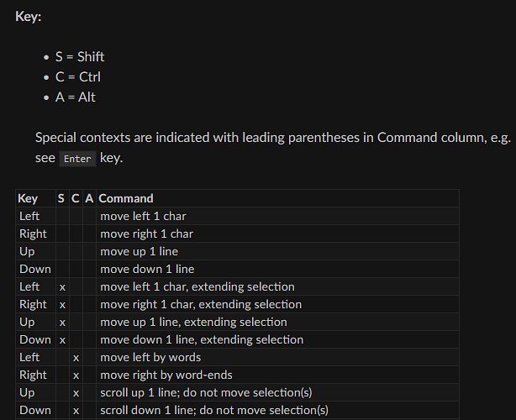Click the plain "move left 1 char" cell
This screenshot has width=516, height=420.
(143, 216)
